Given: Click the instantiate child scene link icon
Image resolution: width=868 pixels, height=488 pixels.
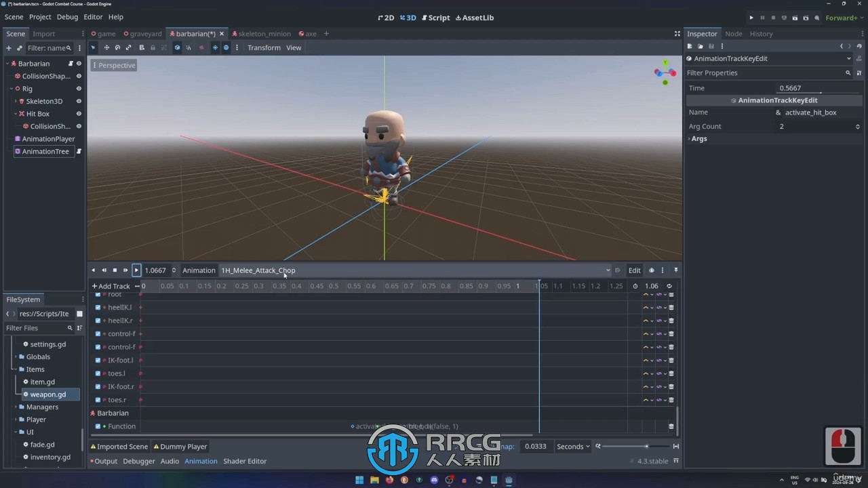Looking at the screenshot, I should (19, 48).
